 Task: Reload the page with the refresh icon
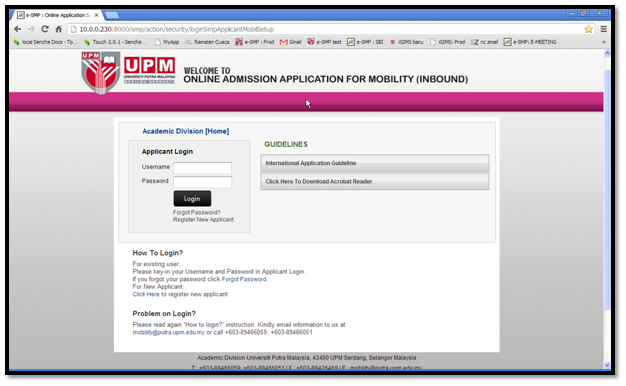click(45, 29)
